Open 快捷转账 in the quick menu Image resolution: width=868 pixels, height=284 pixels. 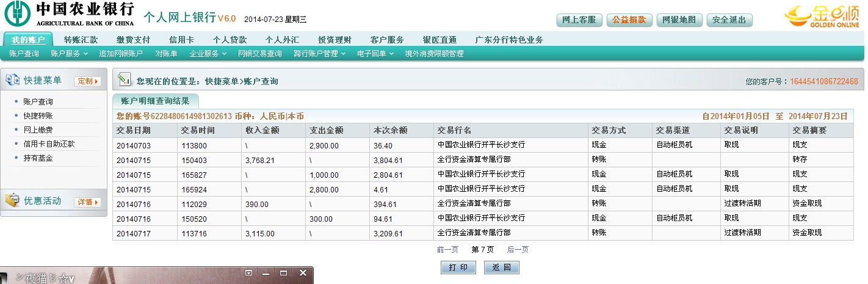pyautogui.click(x=38, y=116)
